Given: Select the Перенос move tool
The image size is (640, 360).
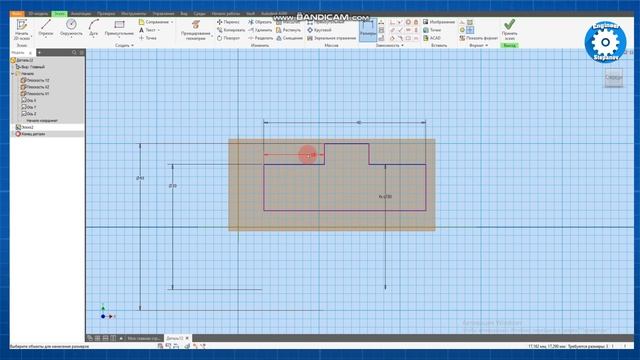Looking at the screenshot, I should [228, 22].
